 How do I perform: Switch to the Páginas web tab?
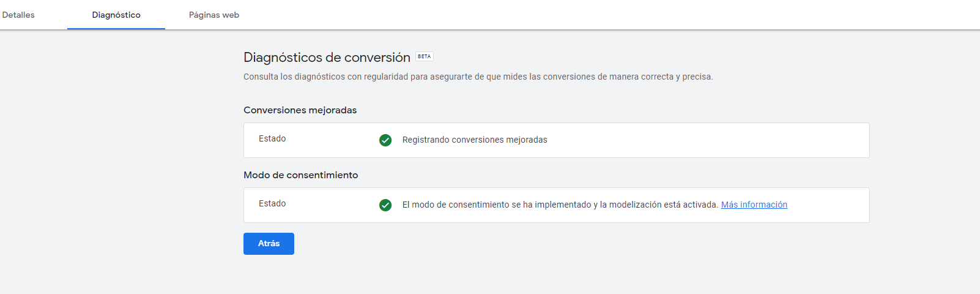(214, 15)
